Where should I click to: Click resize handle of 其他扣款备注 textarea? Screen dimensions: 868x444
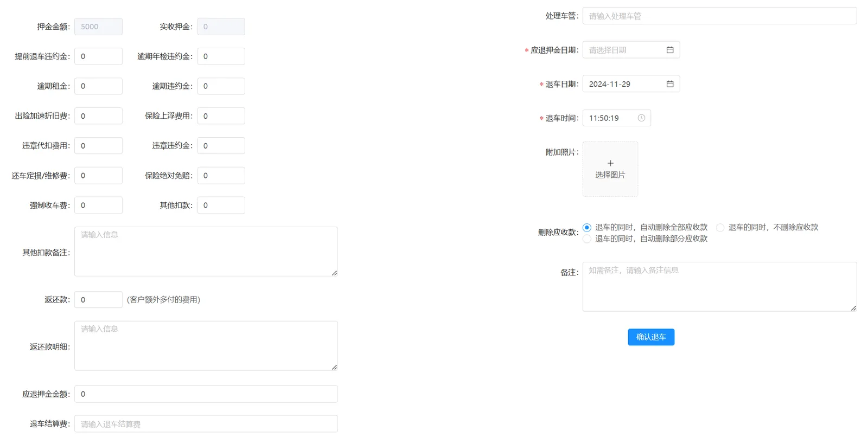pyautogui.click(x=334, y=273)
